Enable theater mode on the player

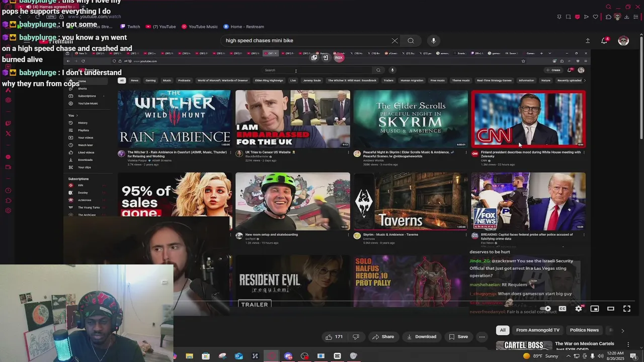611,309
